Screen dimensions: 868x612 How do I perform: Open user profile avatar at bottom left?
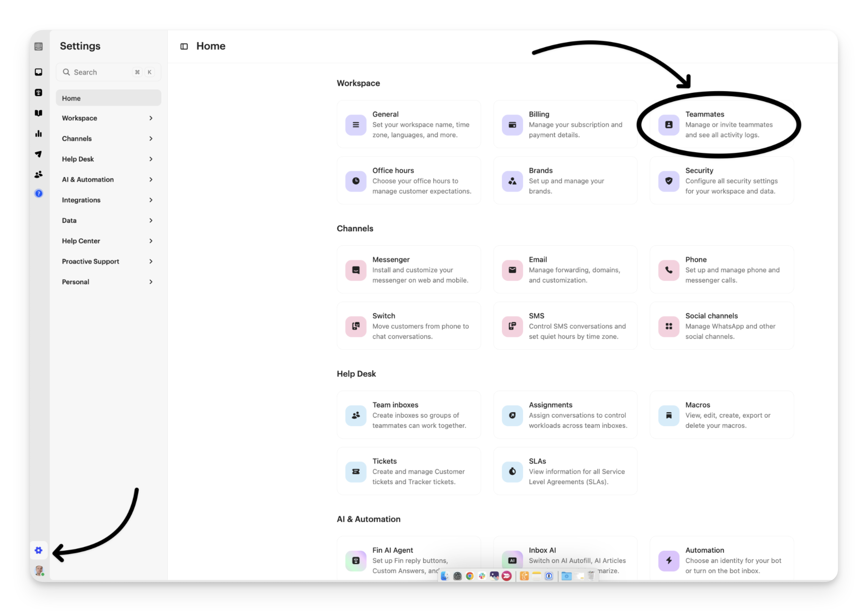pyautogui.click(x=39, y=570)
